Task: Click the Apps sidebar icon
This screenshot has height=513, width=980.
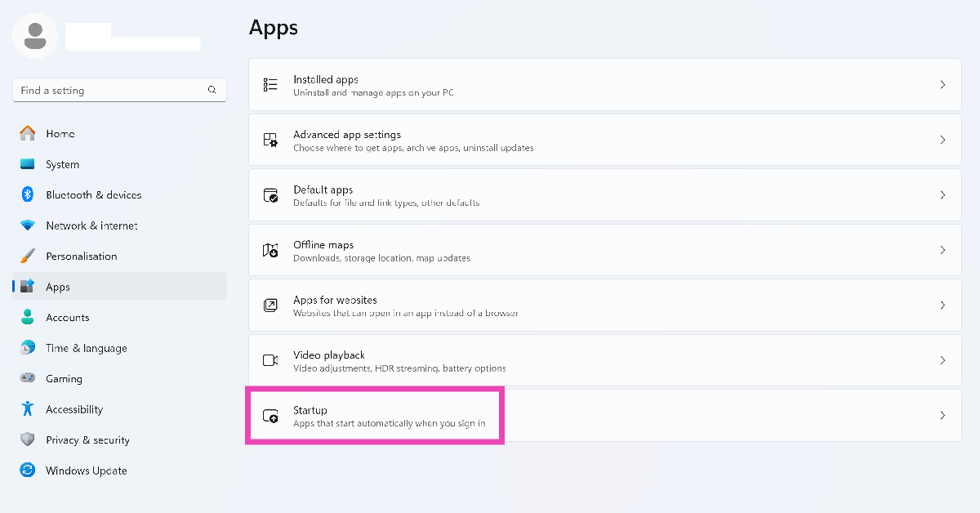Action: [x=28, y=287]
